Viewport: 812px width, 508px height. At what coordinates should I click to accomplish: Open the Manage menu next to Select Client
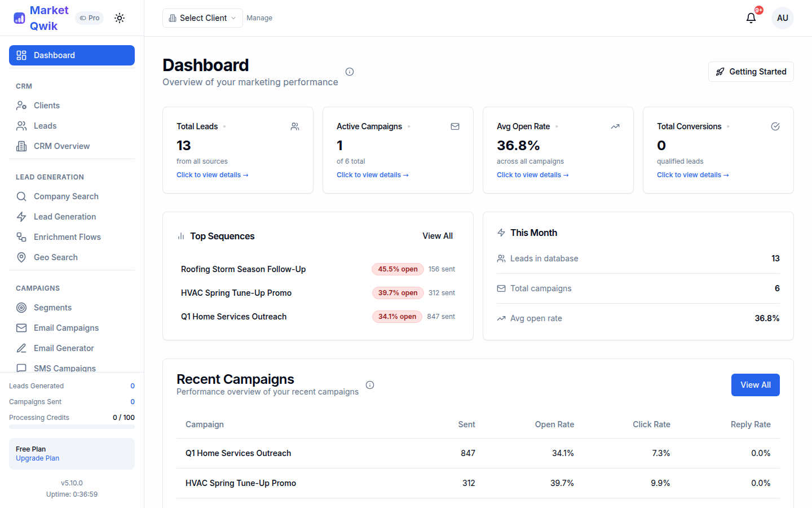click(x=259, y=17)
